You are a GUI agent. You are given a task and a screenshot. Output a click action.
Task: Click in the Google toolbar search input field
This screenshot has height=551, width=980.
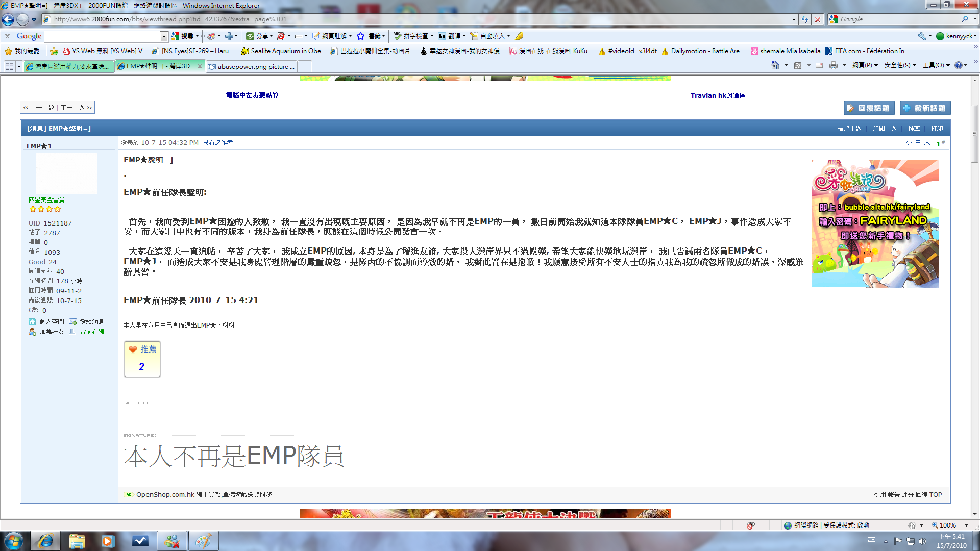coord(102,36)
